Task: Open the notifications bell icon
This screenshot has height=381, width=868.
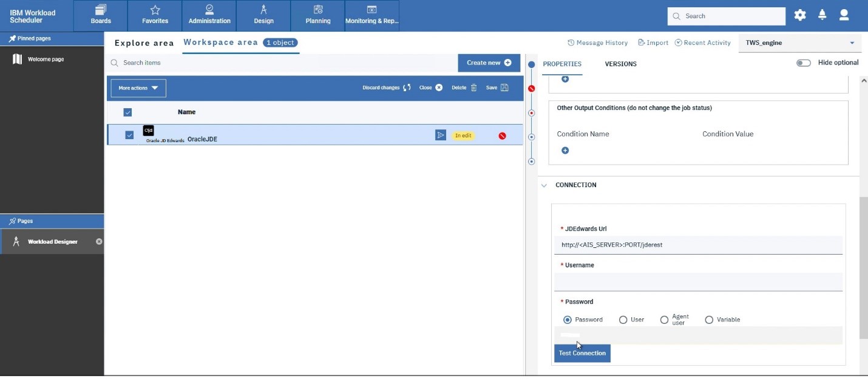Action: click(822, 16)
